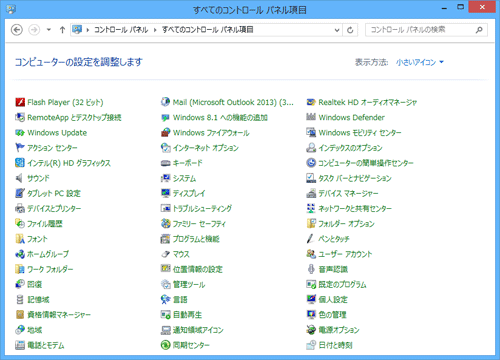Screen dimensions: 500x360
Task: Open 管理ツール link
Action: [x=189, y=284]
